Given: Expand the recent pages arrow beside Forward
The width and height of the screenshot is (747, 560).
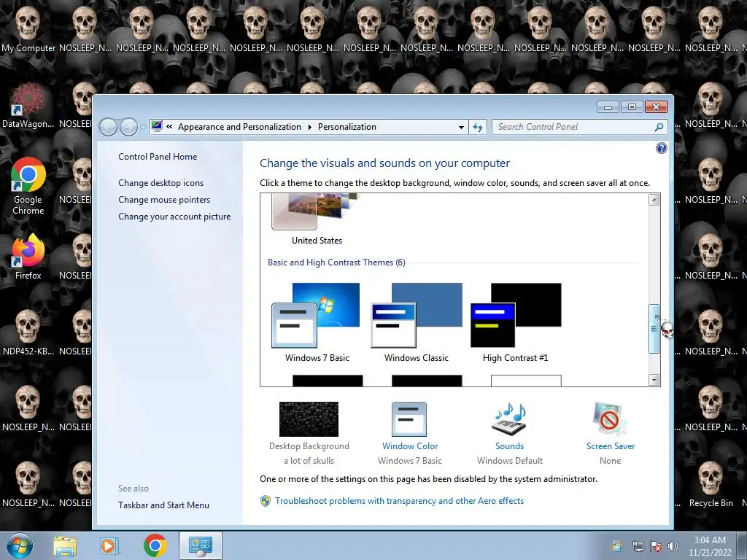Looking at the screenshot, I should [143, 128].
